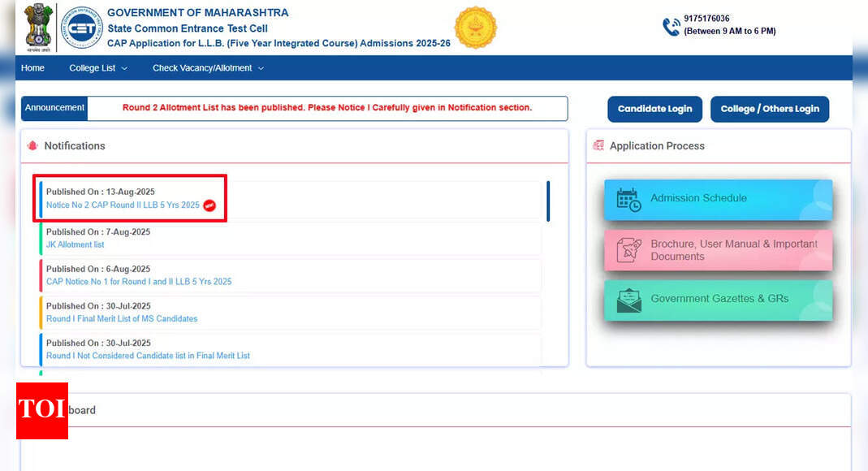The height and width of the screenshot is (471, 868).
Task: Go to the Home menu item
Action: tap(32, 68)
